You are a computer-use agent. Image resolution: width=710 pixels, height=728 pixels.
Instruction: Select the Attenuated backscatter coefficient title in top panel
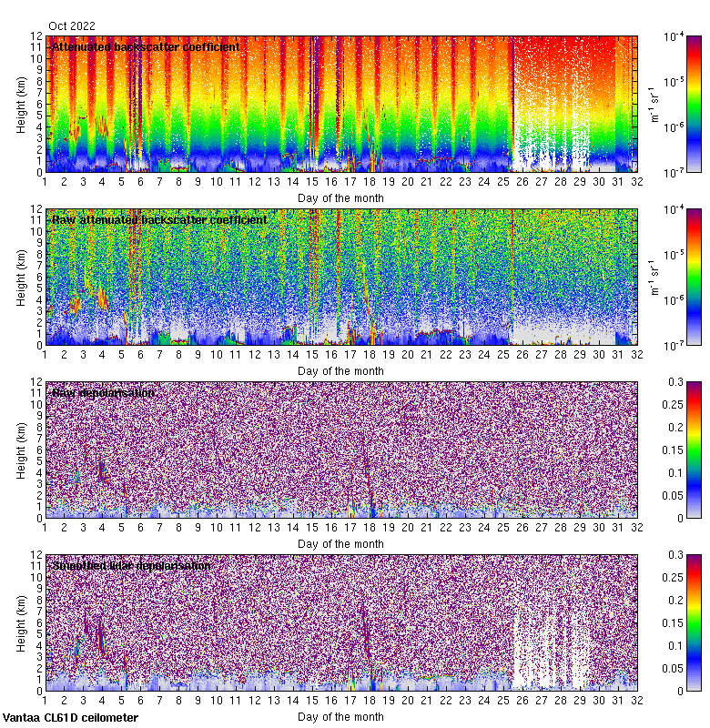pyautogui.click(x=146, y=46)
